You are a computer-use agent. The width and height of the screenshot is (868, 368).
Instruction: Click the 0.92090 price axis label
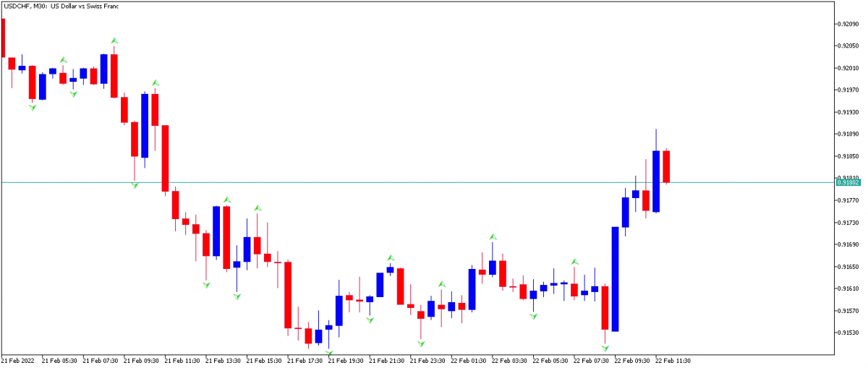848,24
